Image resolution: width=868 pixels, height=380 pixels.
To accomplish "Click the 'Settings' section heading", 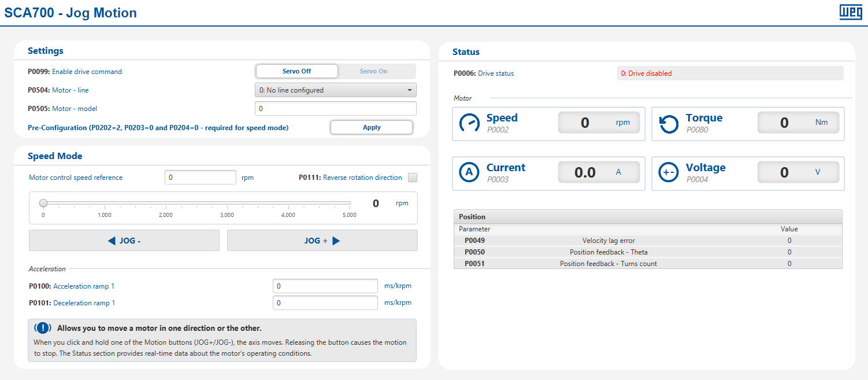I will pyautogui.click(x=46, y=51).
